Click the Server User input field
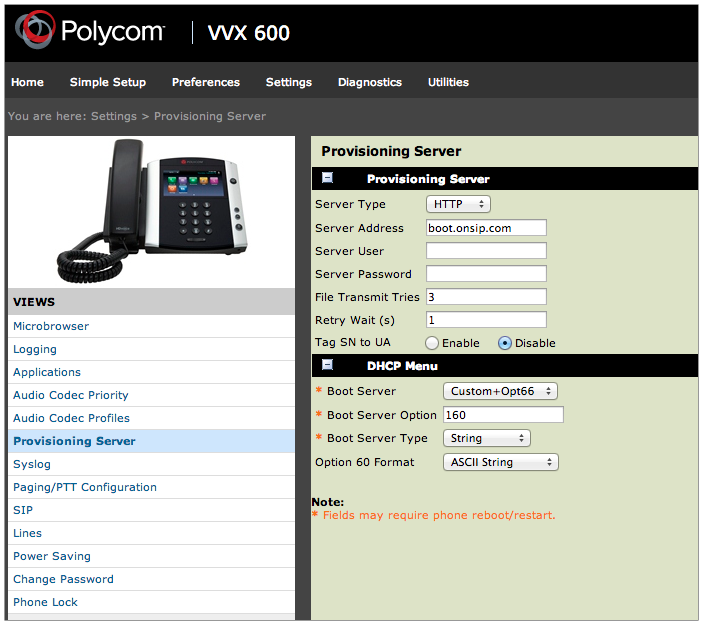The image size is (703, 625). pos(486,251)
